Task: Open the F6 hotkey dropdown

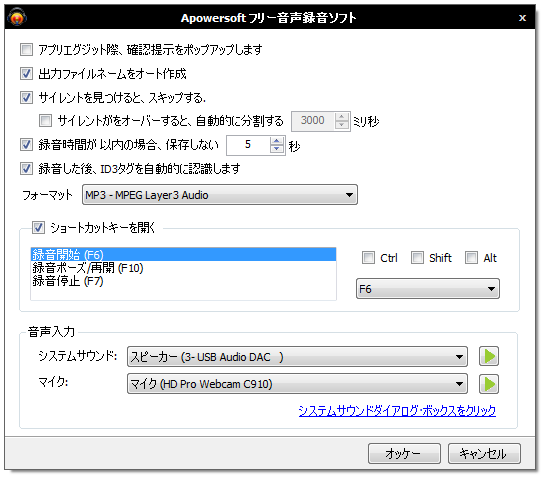Action: [x=428, y=289]
